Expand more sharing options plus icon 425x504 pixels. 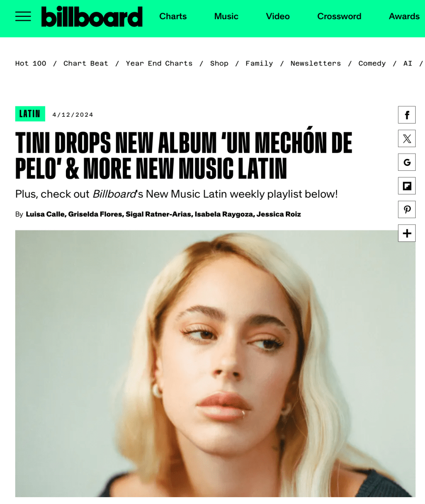[x=407, y=233]
